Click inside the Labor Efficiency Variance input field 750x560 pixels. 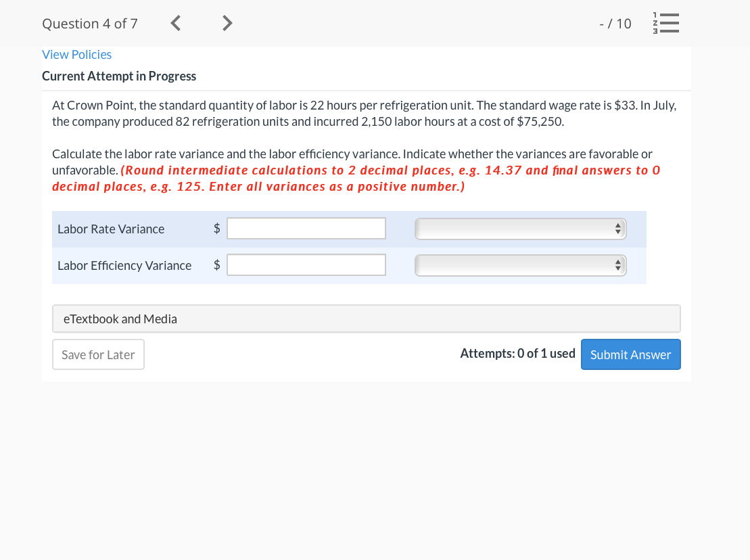306,264
